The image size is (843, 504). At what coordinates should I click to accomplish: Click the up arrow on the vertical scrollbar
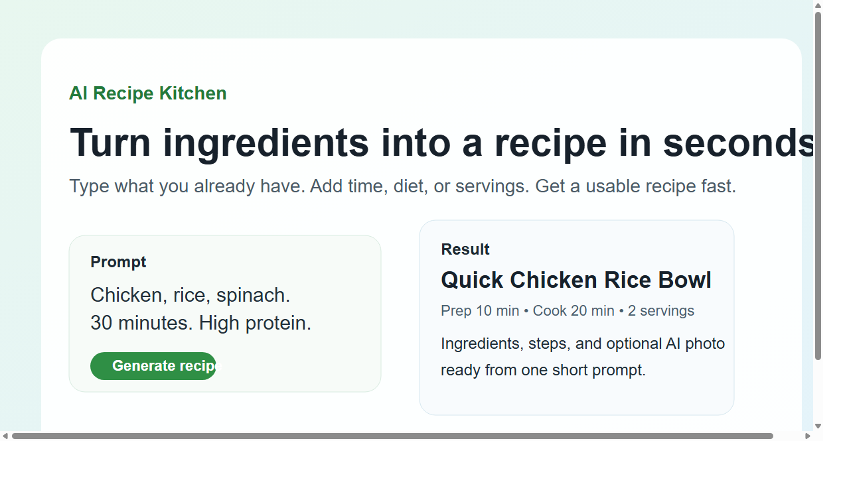coord(818,7)
